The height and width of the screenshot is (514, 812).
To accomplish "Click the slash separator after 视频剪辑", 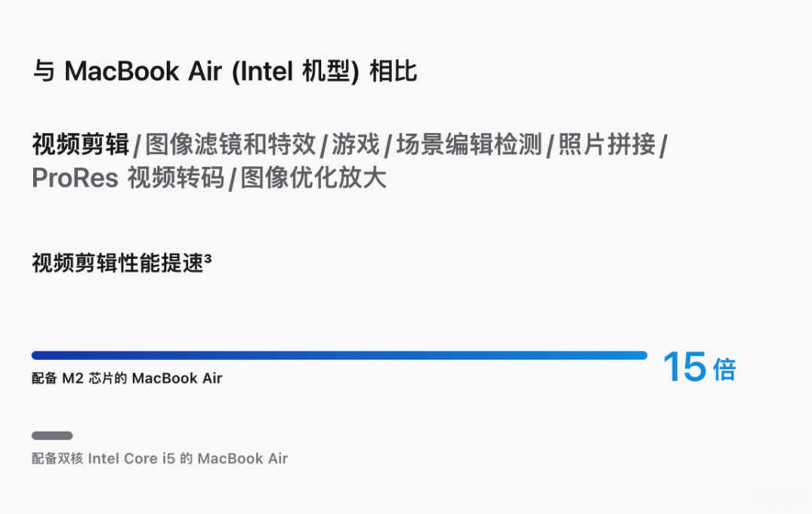I will (138, 145).
